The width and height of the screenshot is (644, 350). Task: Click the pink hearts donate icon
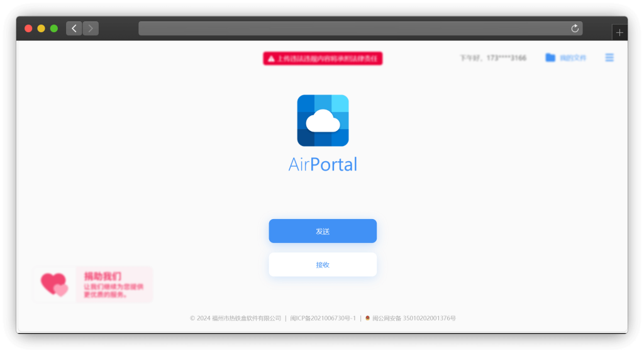[54, 285]
